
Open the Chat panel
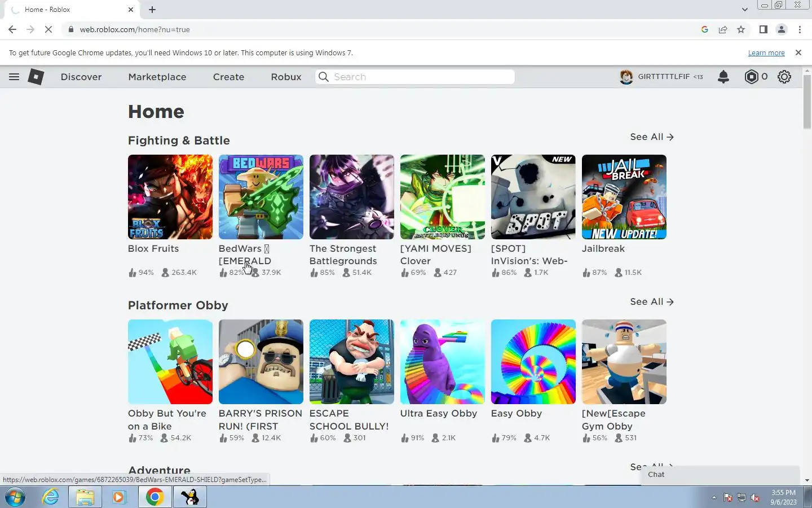click(x=720, y=475)
